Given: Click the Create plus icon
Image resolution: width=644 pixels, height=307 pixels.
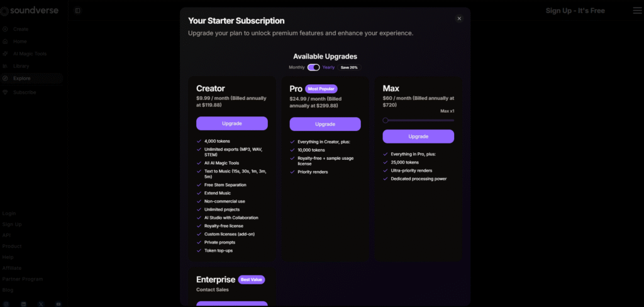Looking at the screenshot, I should coord(5,29).
